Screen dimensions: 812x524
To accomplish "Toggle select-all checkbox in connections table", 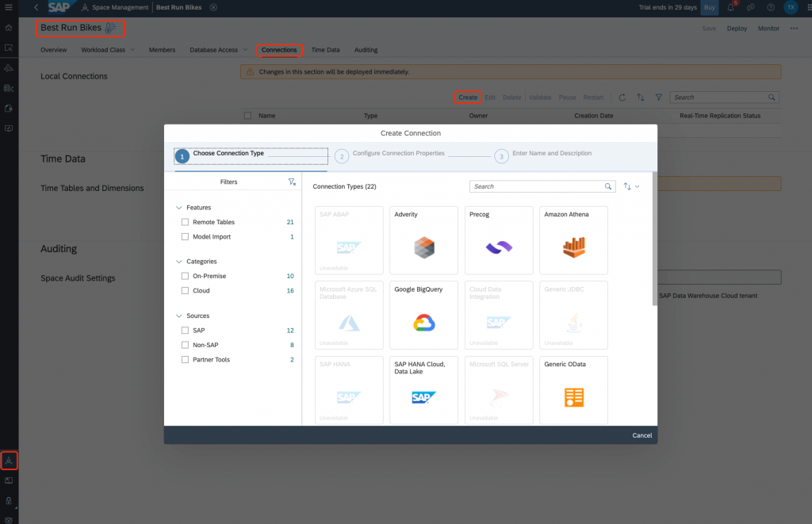I will point(247,116).
